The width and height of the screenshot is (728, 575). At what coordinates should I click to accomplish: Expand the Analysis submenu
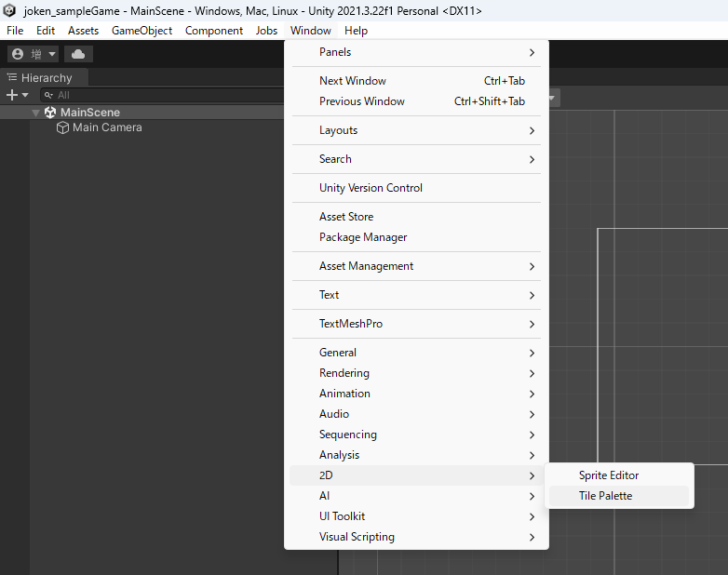(416, 455)
